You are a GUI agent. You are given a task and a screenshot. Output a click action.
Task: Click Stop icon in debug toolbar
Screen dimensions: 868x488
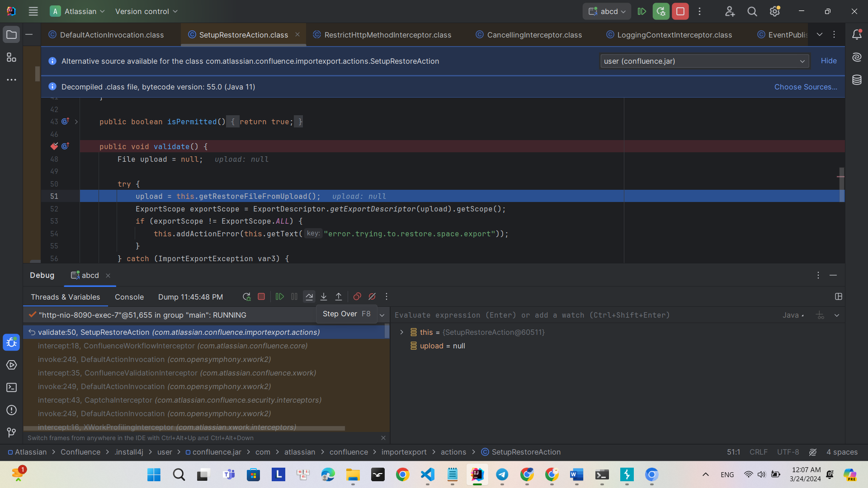[x=261, y=296]
